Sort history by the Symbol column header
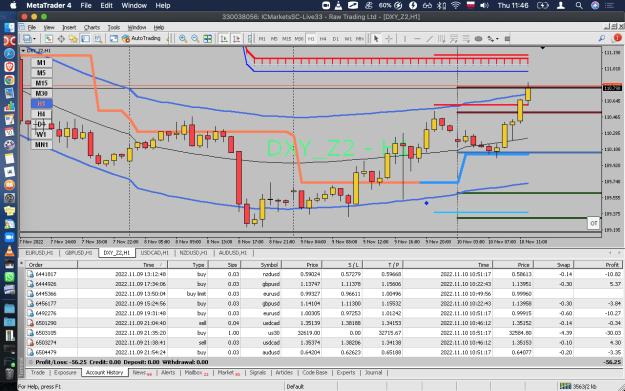This screenshot has height=391, width=625. point(261,265)
